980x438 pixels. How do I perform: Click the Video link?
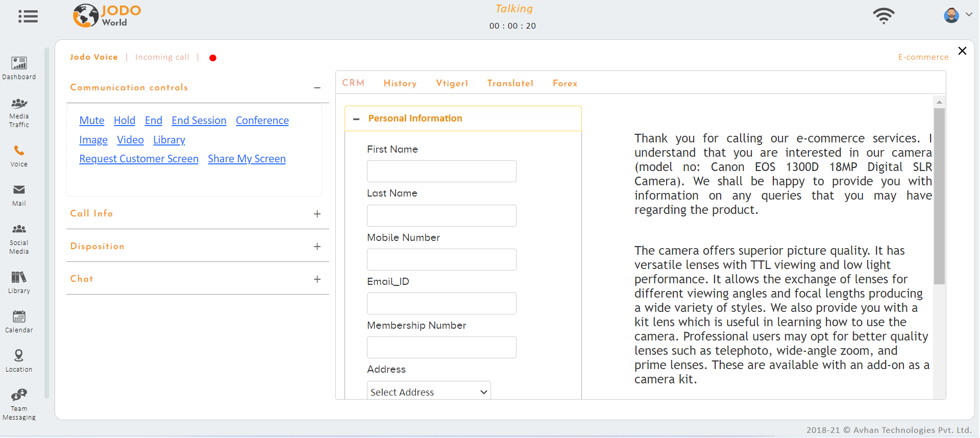coord(130,140)
